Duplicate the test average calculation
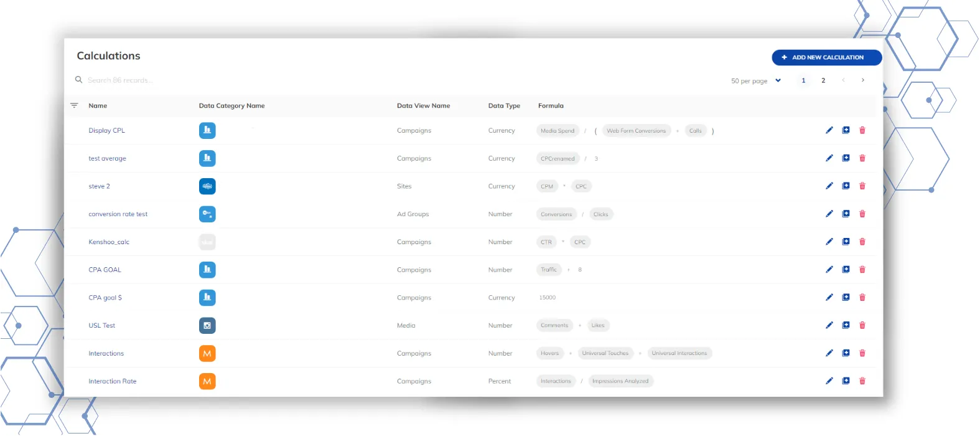 coord(846,158)
